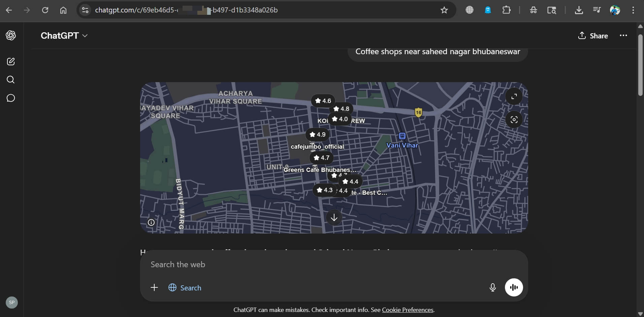Open the chats list icon in sidebar
The height and width of the screenshot is (317, 644).
[10, 98]
